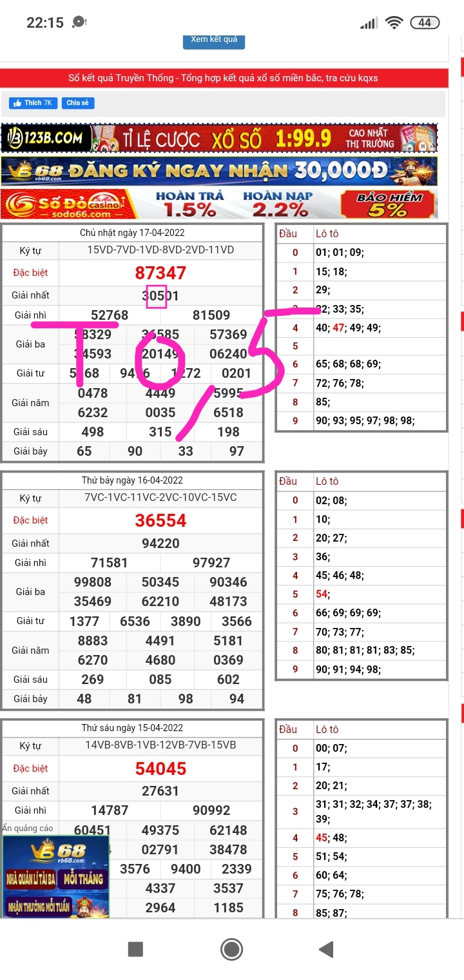Select lô tô row 31; 31; 32; 34; 37

pyautogui.click(x=373, y=812)
